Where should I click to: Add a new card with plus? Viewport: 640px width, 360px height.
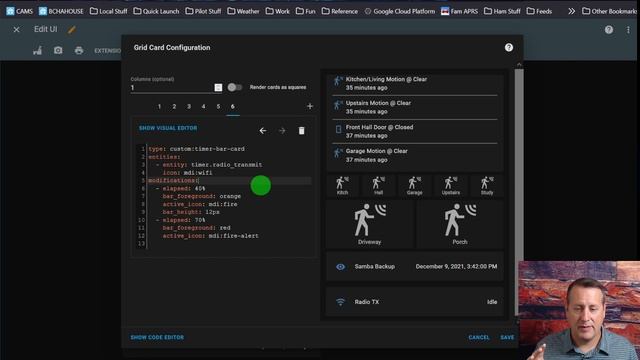(x=310, y=107)
